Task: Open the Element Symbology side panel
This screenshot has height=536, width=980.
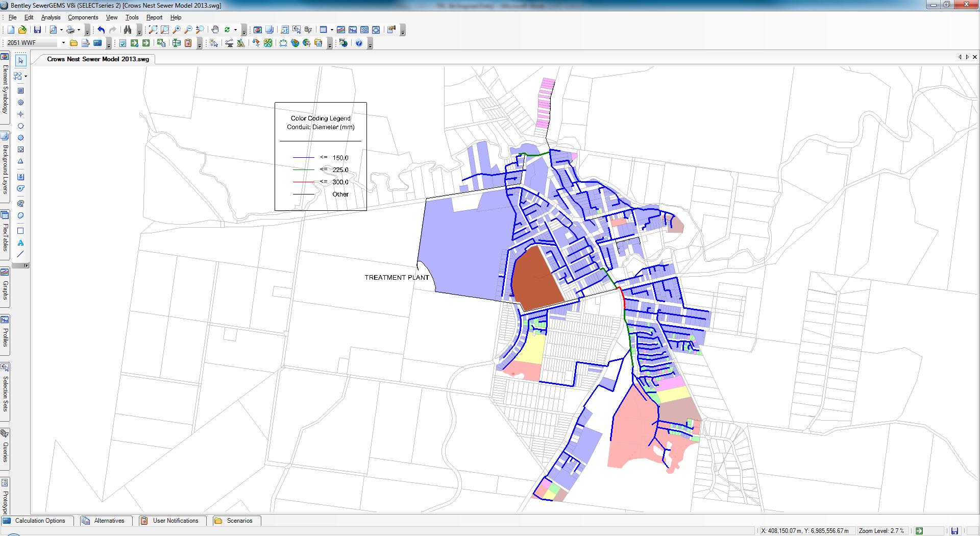Action: 5,84
